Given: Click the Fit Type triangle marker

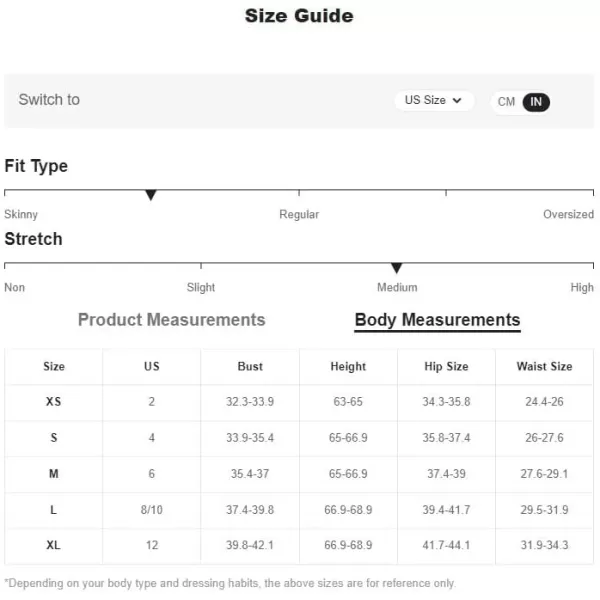Looking at the screenshot, I should pyautogui.click(x=151, y=195).
